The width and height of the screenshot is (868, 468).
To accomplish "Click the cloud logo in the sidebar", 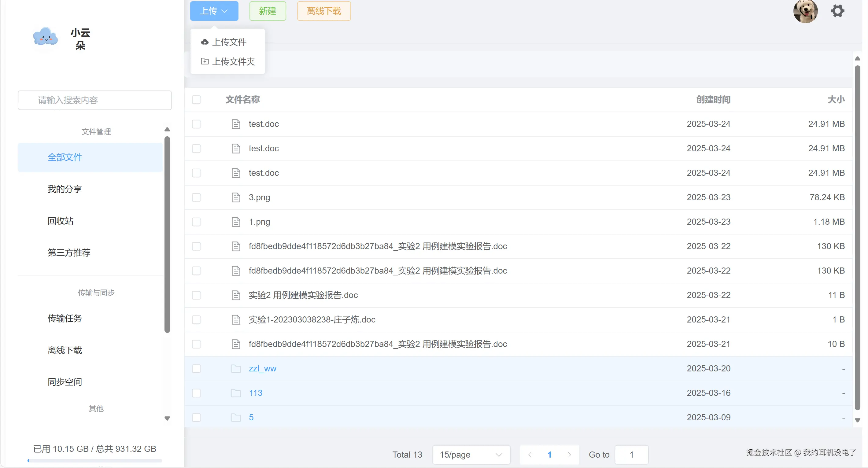I will click(46, 37).
